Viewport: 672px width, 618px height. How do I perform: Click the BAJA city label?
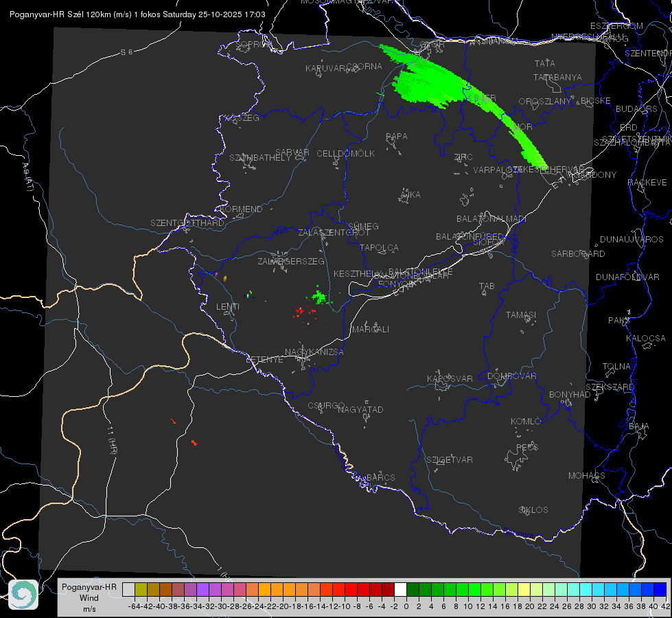(x=639, y=426)
